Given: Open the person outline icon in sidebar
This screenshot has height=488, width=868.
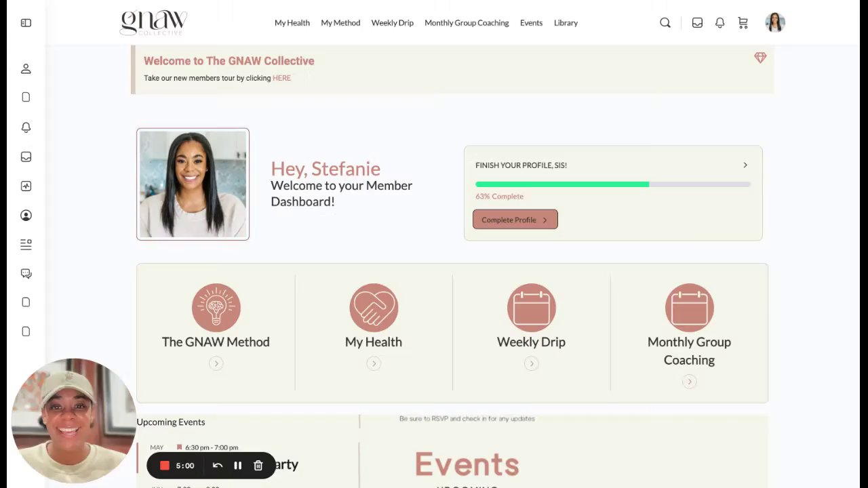Looking at the screenshot, I should click(x=26, y=68).
